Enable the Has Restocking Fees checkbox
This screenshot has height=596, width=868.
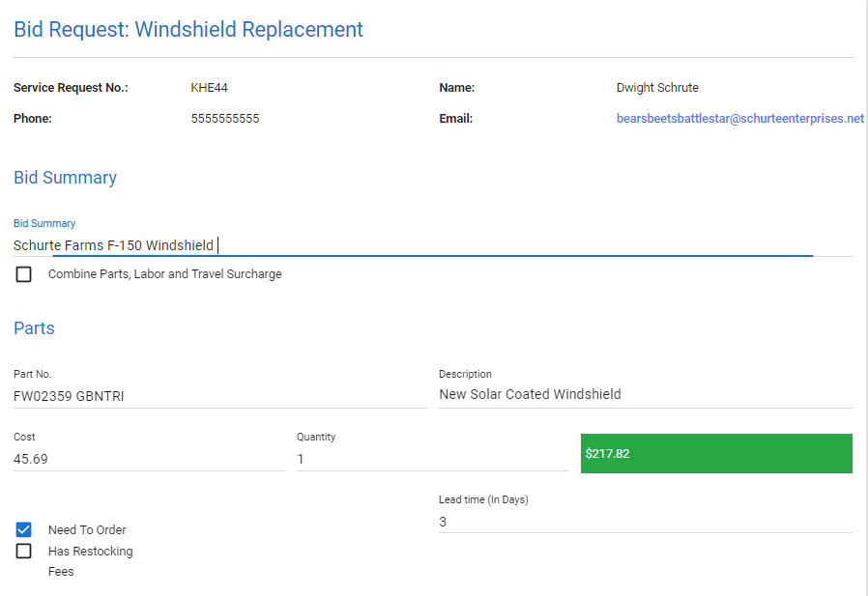23,552
